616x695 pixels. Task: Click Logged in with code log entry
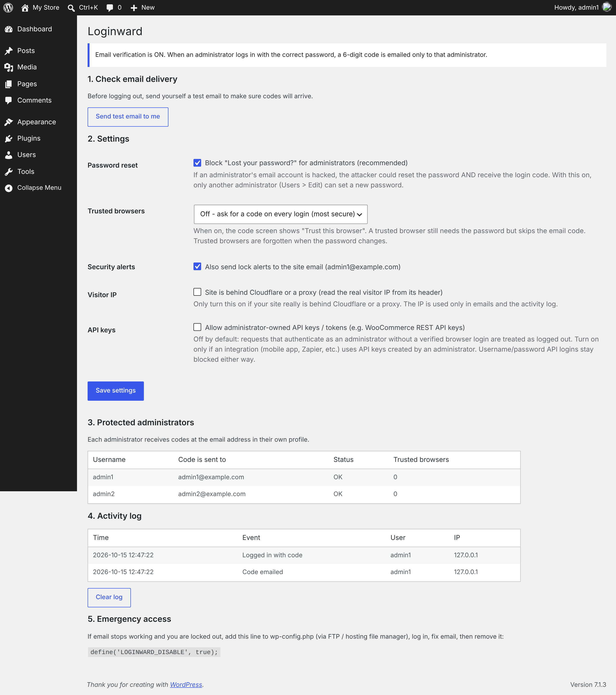click(272, 555)
